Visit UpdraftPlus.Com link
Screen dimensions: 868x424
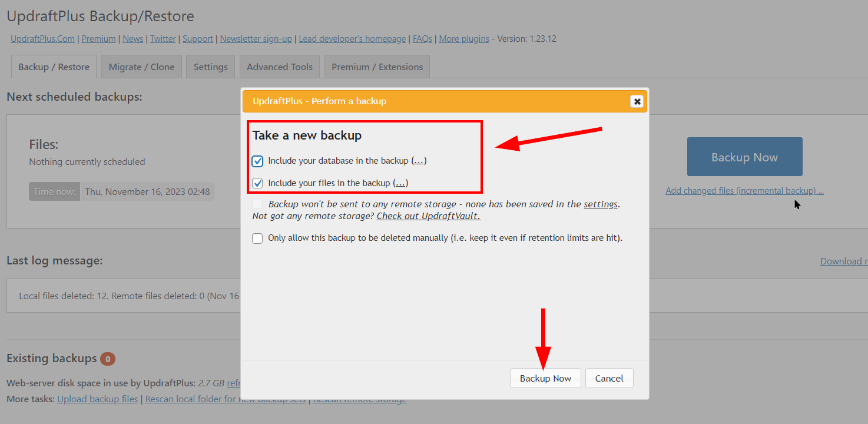(42, 39)
